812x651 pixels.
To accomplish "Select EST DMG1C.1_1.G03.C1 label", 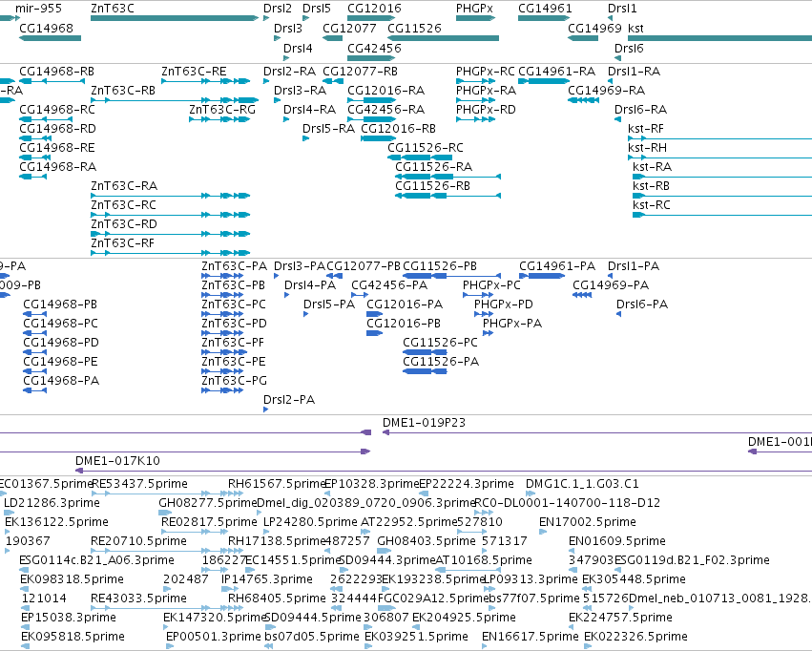I will tap(583, 484).
